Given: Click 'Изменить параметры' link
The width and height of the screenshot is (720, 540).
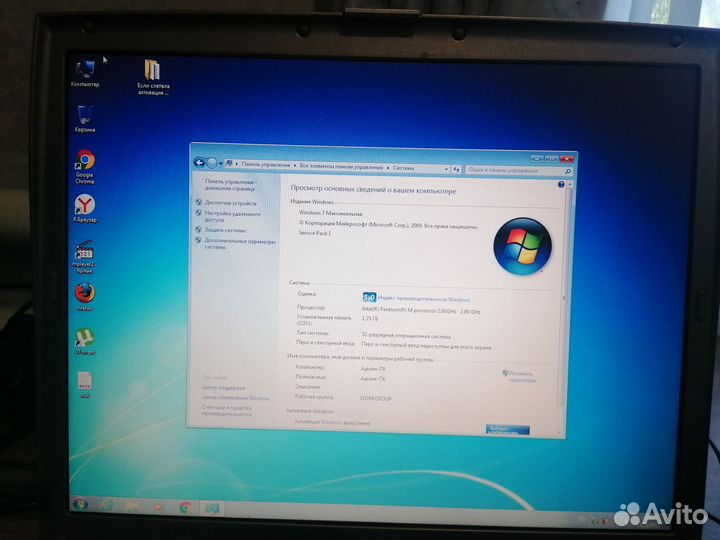Looking at the screenshot, I should (521, 377).
